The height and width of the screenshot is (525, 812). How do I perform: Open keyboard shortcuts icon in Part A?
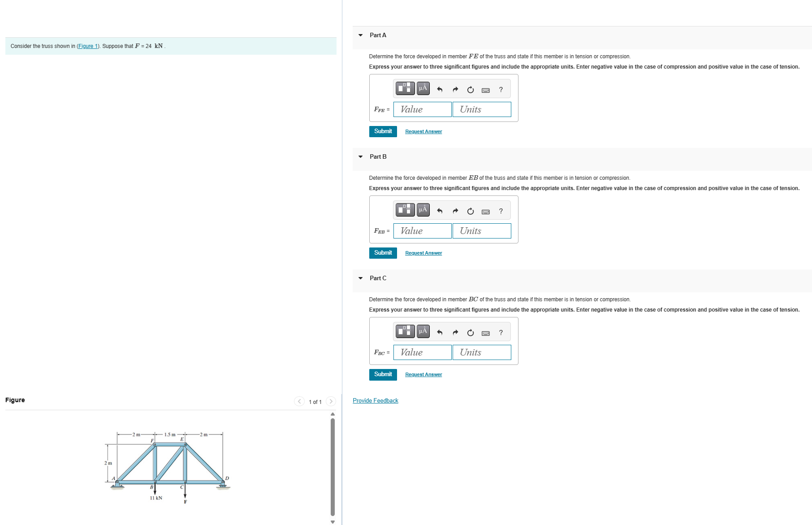click(486, 90)
